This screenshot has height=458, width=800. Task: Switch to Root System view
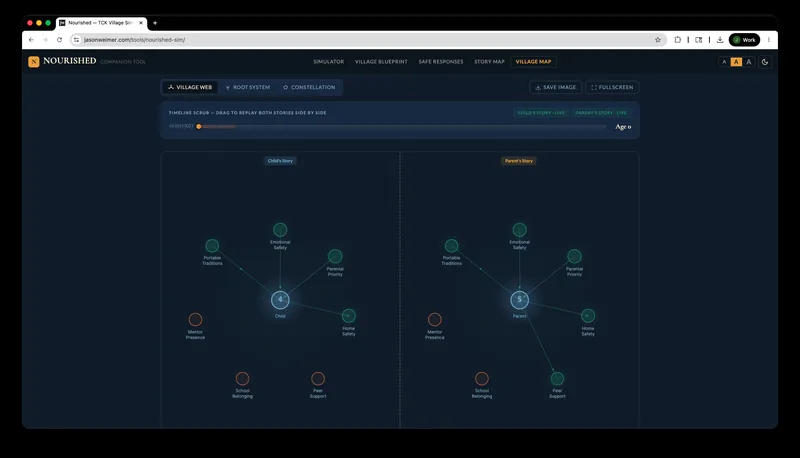[248, 87]
